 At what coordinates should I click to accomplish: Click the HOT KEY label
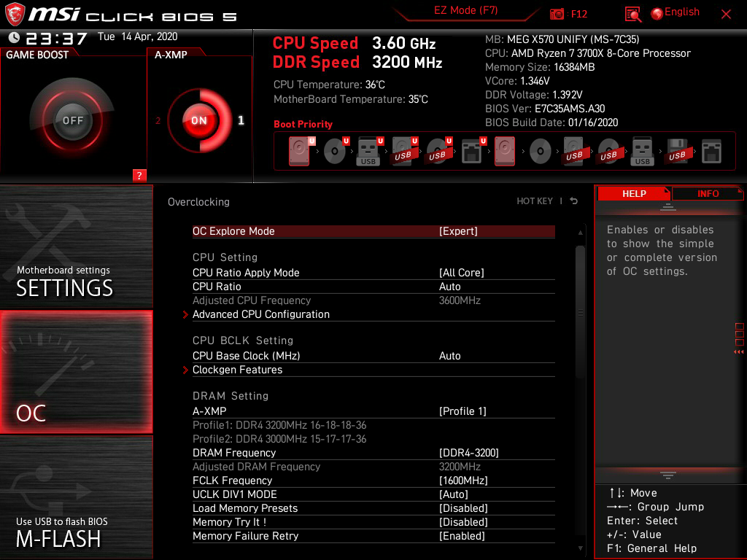coord(535,201)
